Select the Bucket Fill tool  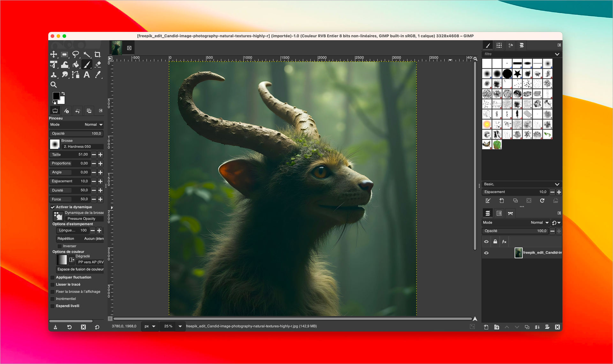tap(76, 64)
